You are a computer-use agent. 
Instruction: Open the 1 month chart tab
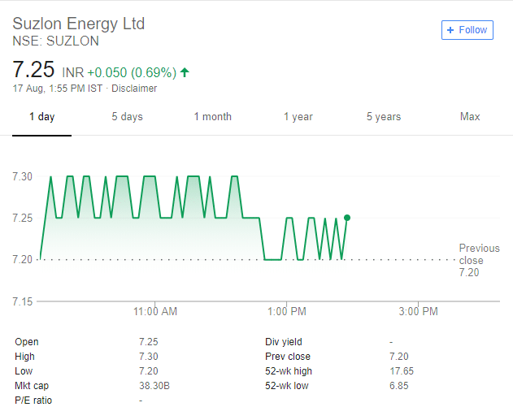[213, 117]
